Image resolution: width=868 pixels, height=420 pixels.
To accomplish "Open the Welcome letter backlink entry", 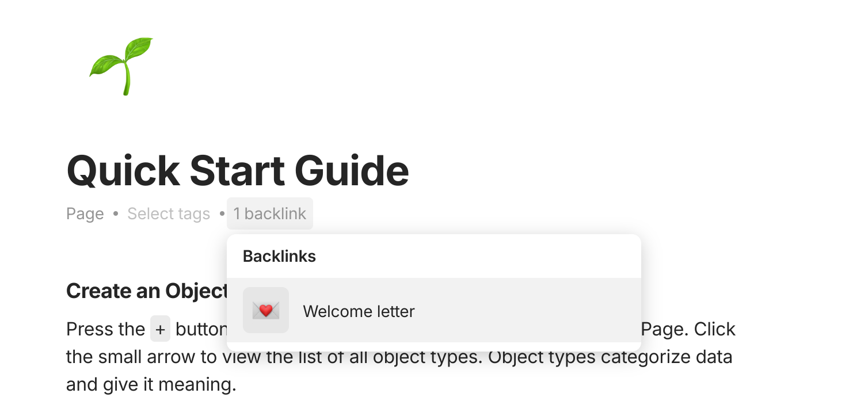I will (x=359, y=311).
